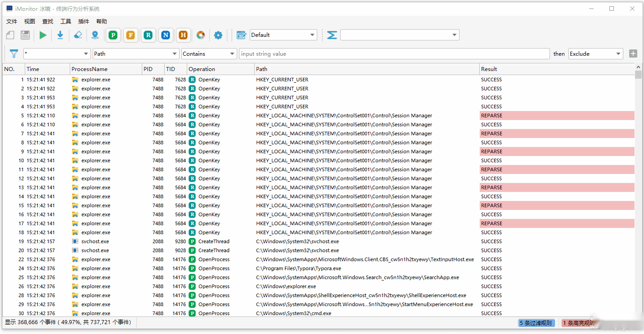644x334 pixels.
Task: Click the plus add-filter button
Action: pos(633,54)
